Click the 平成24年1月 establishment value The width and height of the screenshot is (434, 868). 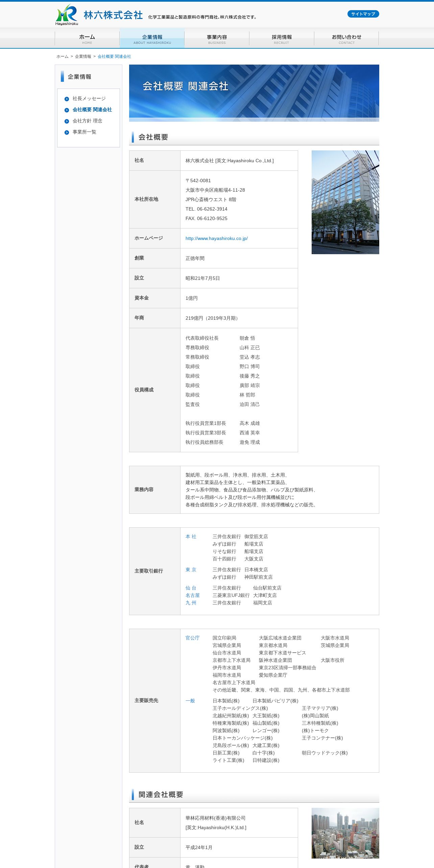199,847
